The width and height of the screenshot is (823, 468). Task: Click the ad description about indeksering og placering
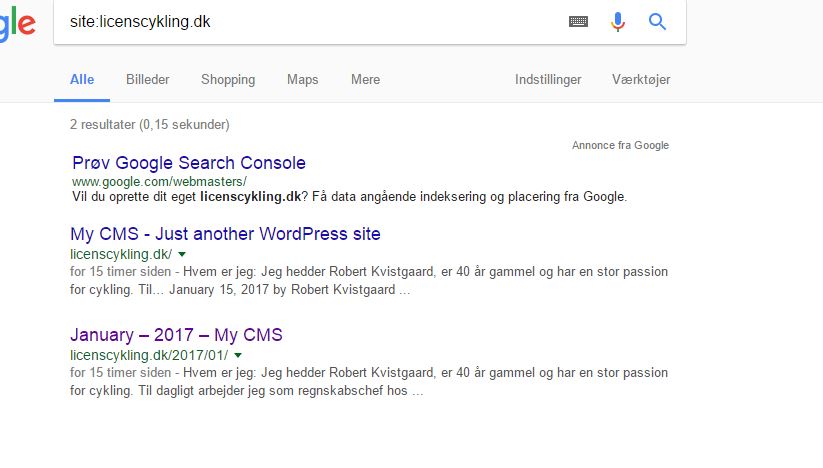[x=350, y=197]
